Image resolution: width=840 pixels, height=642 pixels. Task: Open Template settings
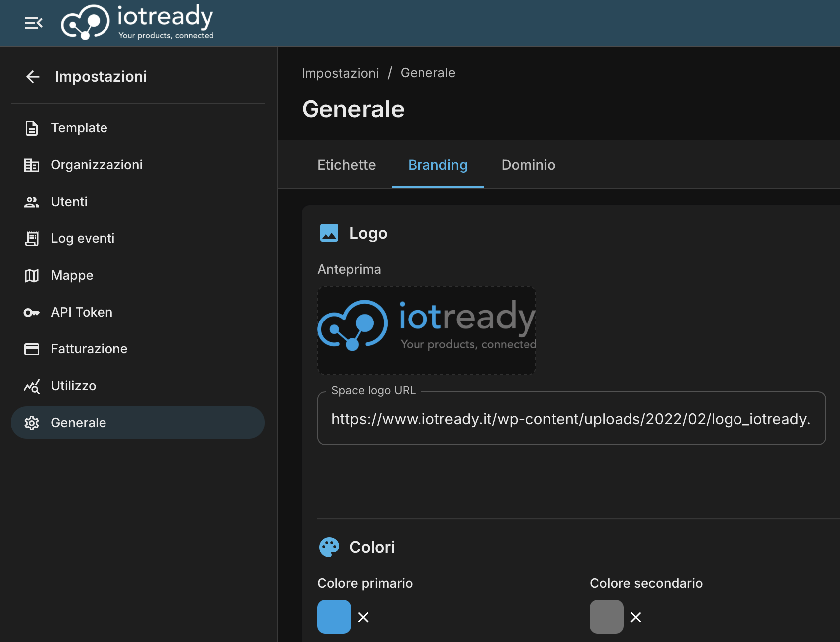(138, 128)
